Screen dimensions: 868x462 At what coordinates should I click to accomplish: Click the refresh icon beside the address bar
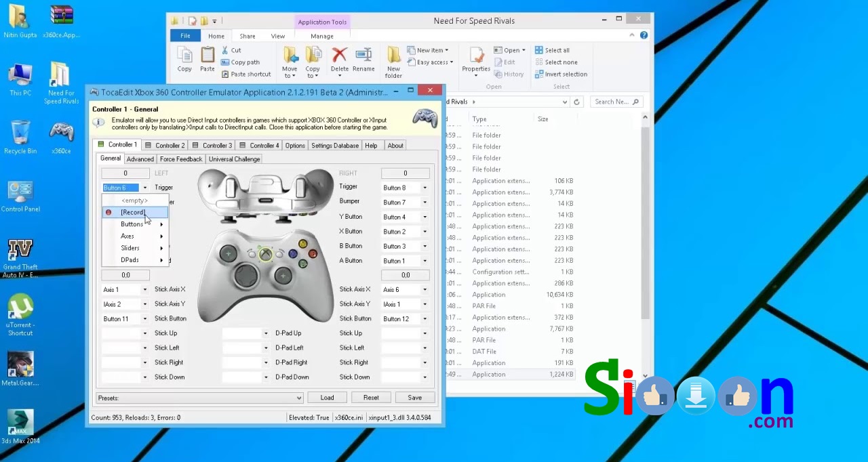point(576,102)
